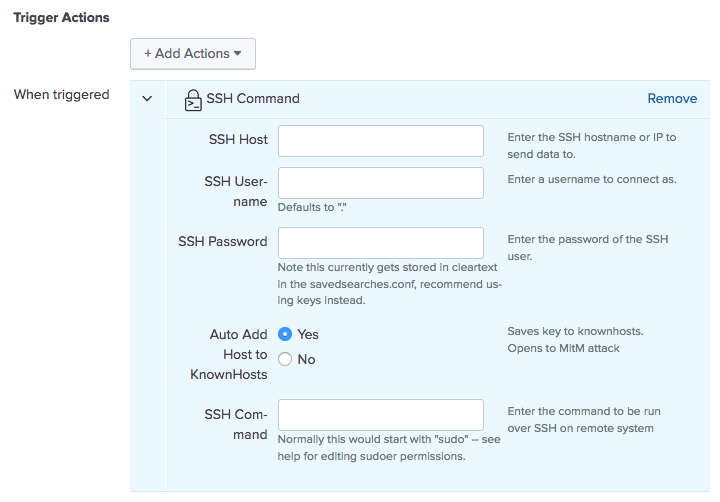Click the SSH Com-mand field label
The image size is (720, 502).
click(x=236, y=424)
